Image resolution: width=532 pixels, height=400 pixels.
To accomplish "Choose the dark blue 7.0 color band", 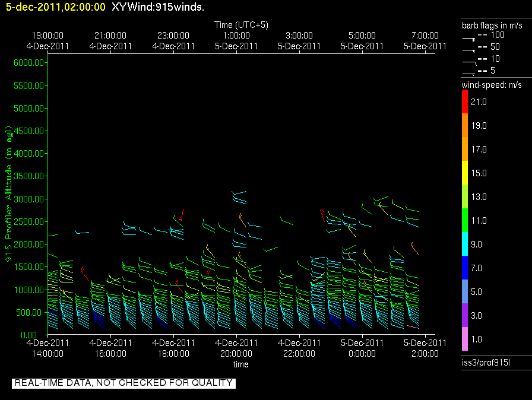I will (465, 268).
